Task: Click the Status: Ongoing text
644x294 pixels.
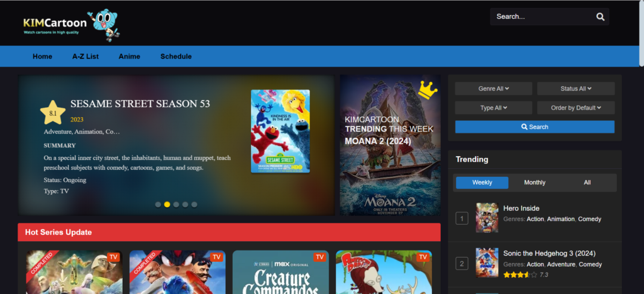Action: coord(65,180)
